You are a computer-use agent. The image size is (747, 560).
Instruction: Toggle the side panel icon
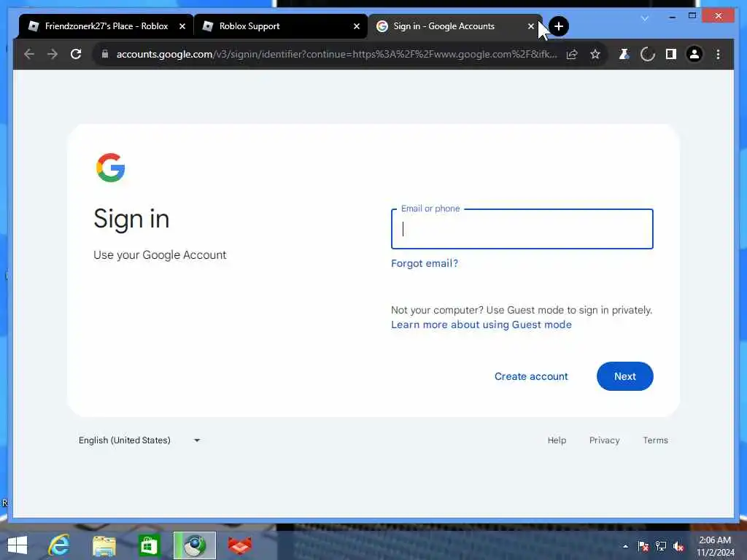671,54
